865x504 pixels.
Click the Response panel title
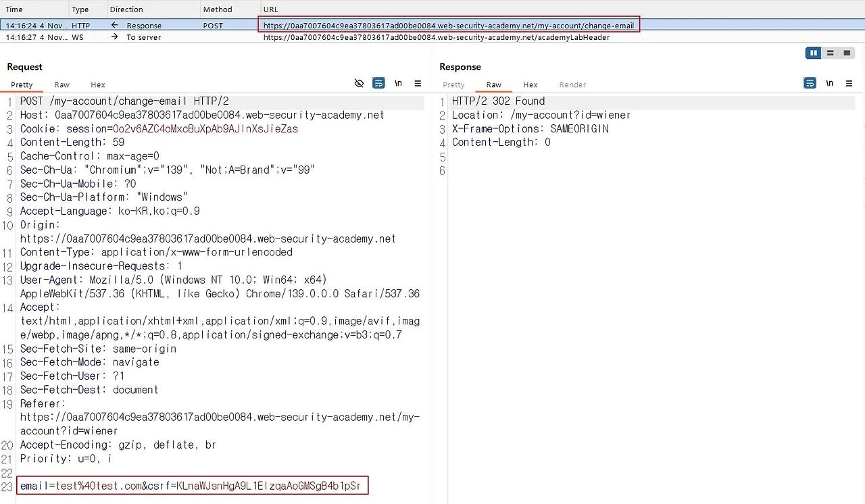click(460, 67)
